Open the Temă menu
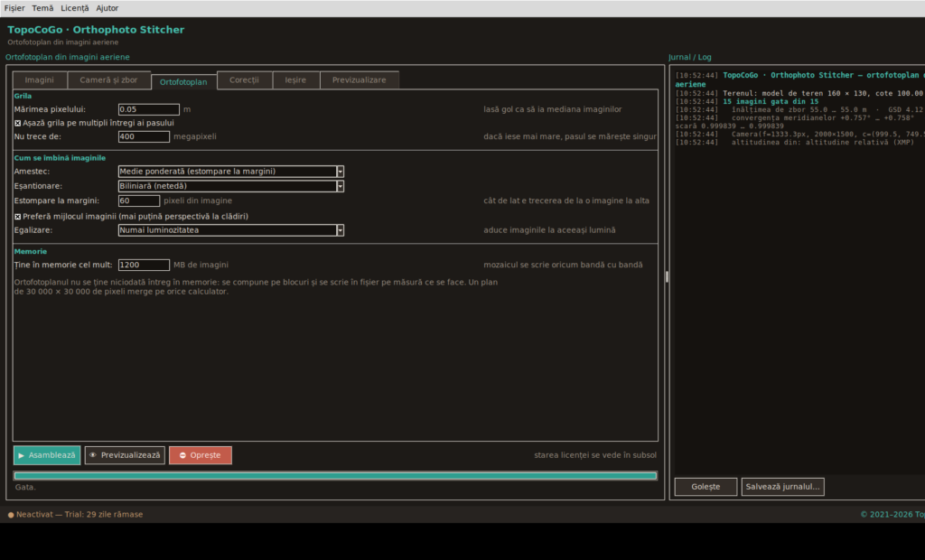 coord(42,8)
